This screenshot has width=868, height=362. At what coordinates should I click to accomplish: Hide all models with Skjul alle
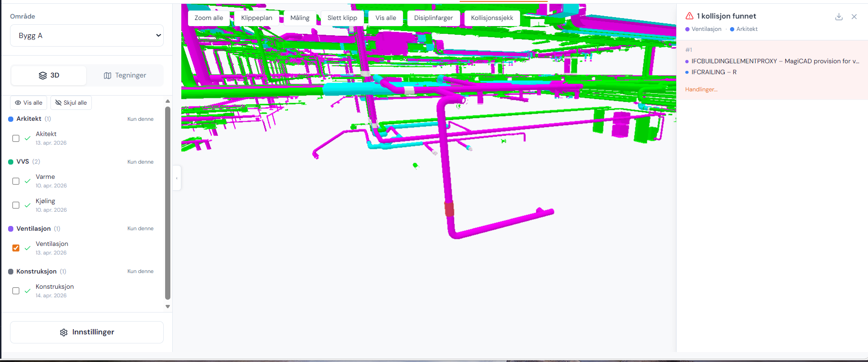71,103
